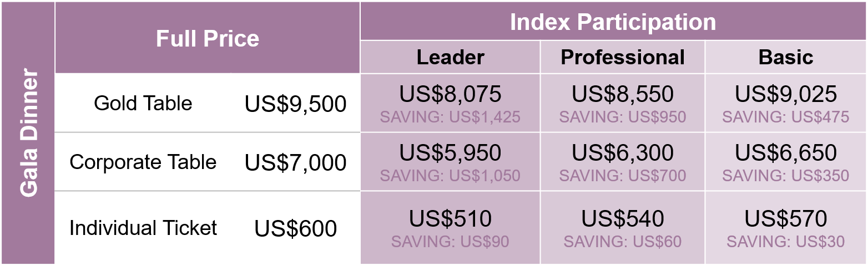Click the Corporate Table row label
The height and width of the screenshot is (266, 868).
[x=143, y=162]
